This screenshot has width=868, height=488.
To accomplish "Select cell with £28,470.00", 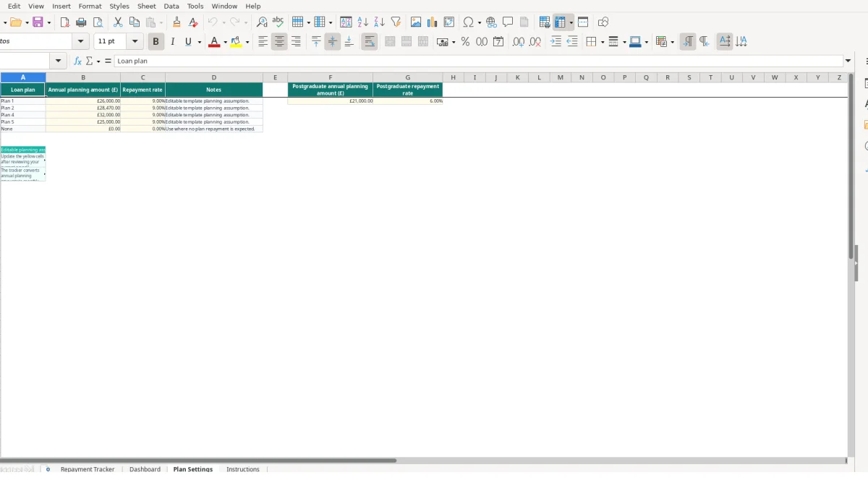I will pos(83,108).
